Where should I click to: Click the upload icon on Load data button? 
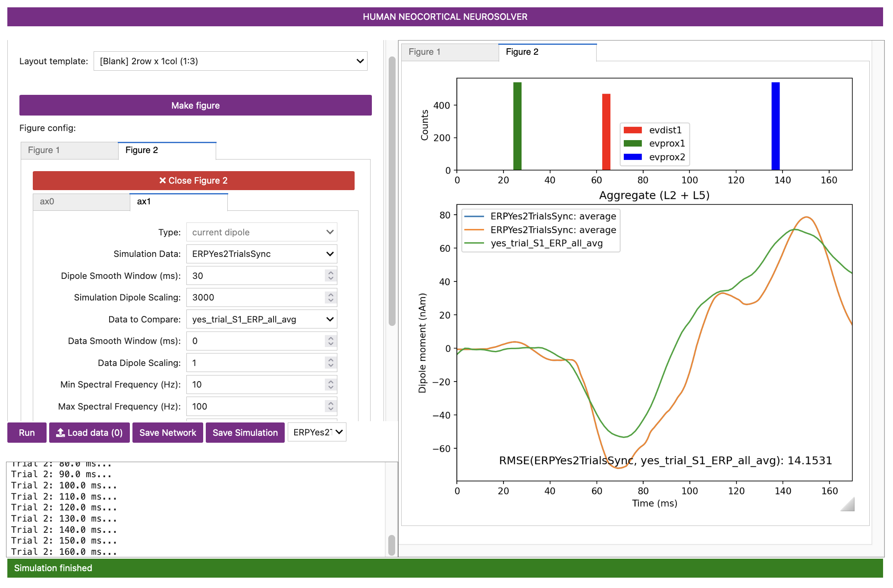coord(61,432)
